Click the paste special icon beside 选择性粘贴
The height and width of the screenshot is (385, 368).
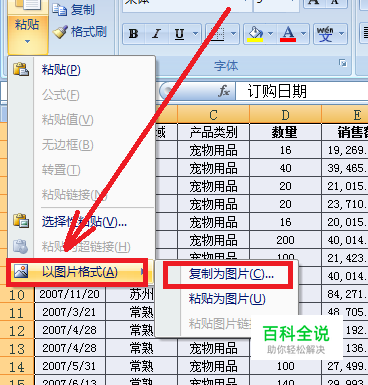click(x=21, y=221)
